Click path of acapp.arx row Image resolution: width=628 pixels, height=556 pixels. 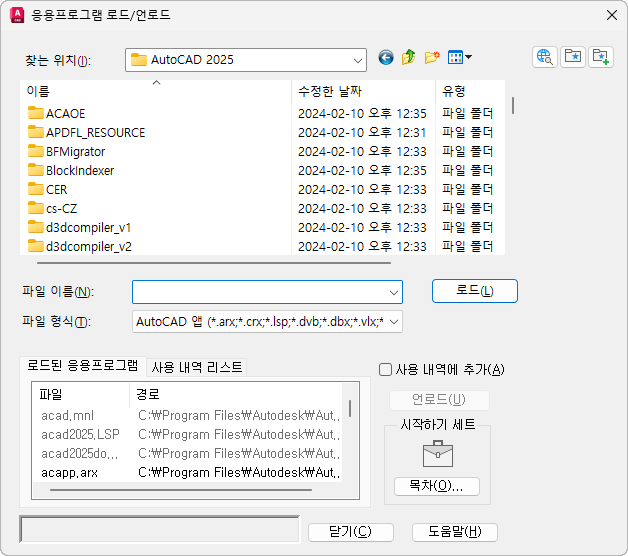click(239, 472)
